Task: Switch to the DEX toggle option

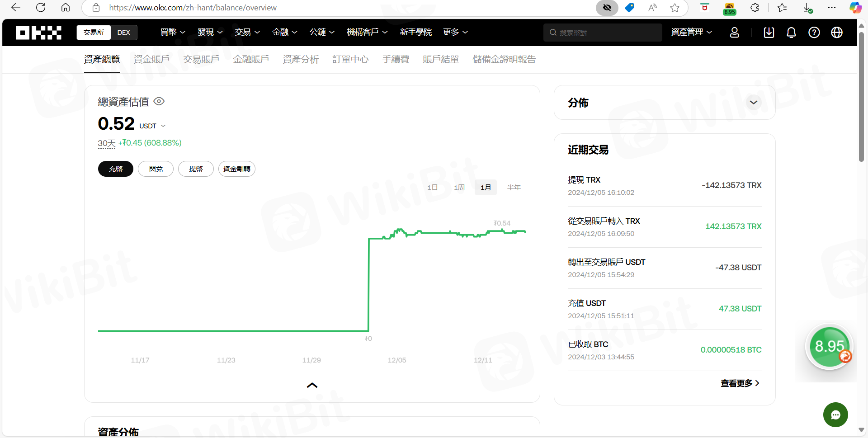Action: 123,33
